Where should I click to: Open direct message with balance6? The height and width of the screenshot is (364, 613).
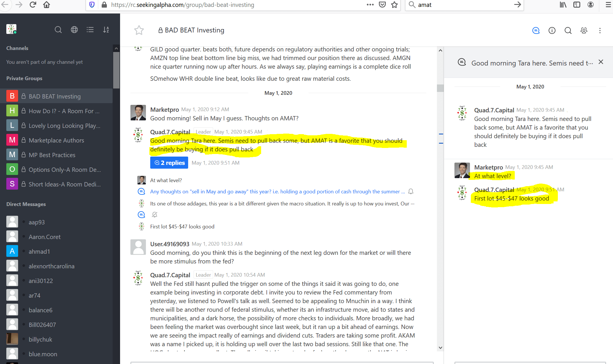coord(56,310)
